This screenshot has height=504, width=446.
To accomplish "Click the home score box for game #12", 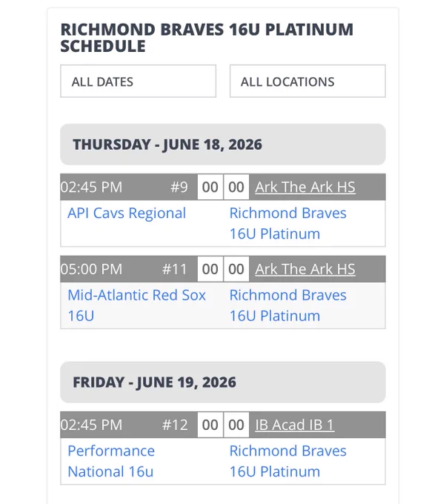I will click(x=236, y=425).
